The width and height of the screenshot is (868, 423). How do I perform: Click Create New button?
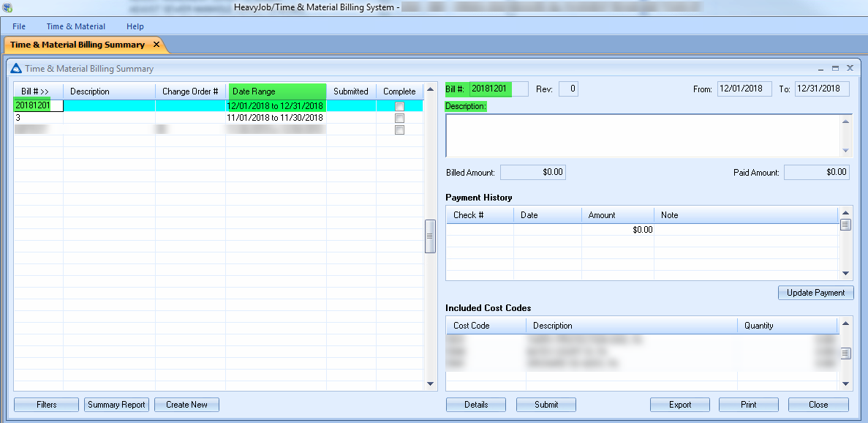(186, 405)
